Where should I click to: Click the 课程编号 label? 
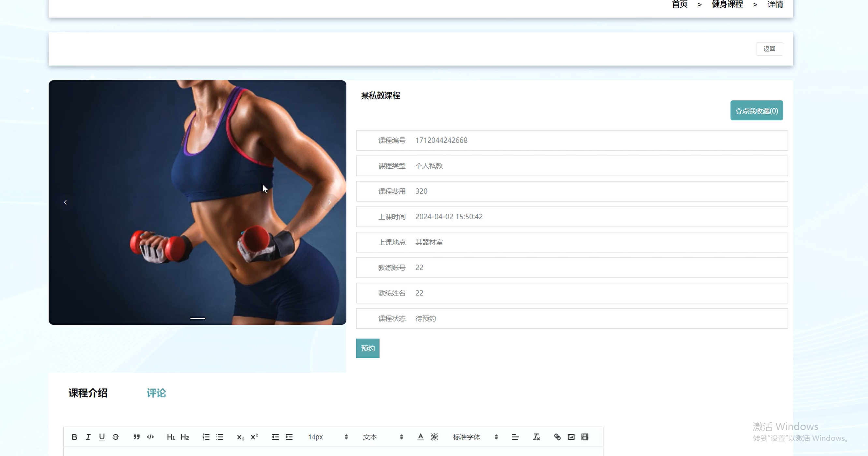392,140
